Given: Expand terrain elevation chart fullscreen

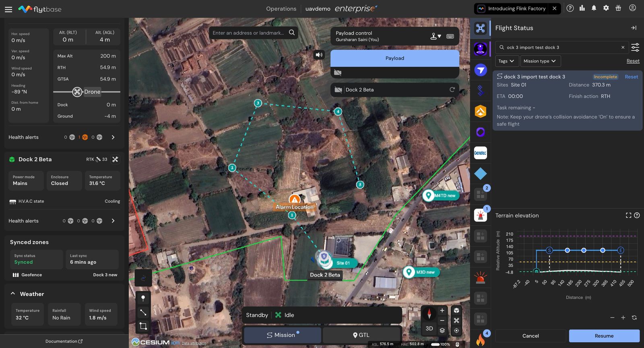Looking at the screenshot, I should tap(628, 215).
